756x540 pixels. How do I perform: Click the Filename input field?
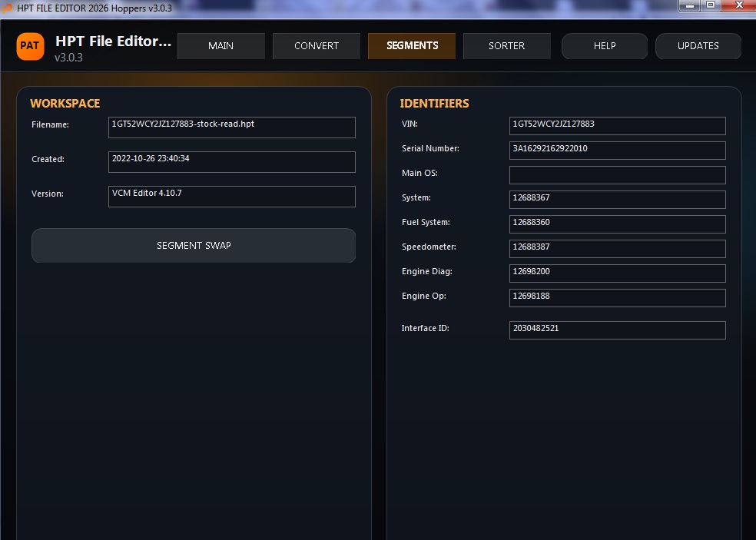(231, 128)
